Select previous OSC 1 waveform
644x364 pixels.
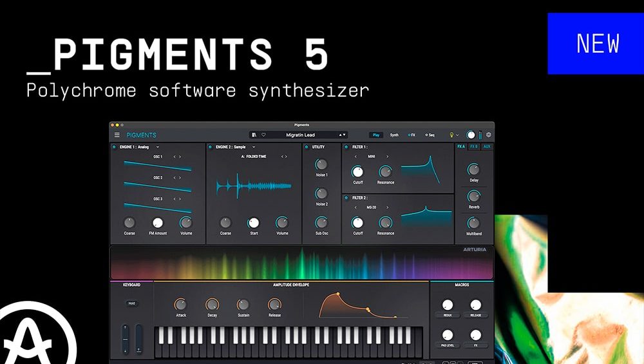click(175, 157)
